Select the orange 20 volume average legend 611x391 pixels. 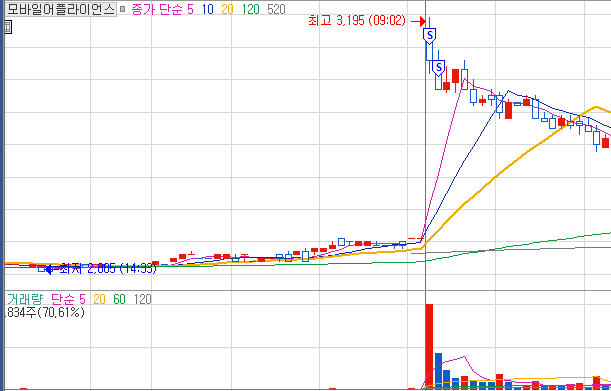pyautogui.click(x=99, y=299)
